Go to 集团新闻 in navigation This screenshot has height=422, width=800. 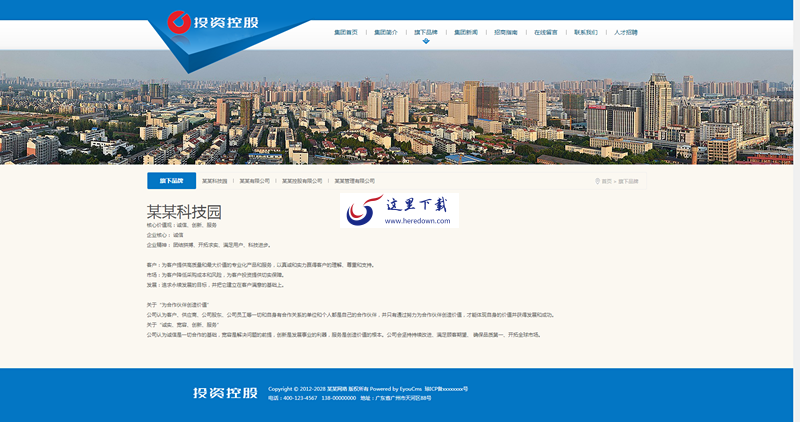pos(466,32)
